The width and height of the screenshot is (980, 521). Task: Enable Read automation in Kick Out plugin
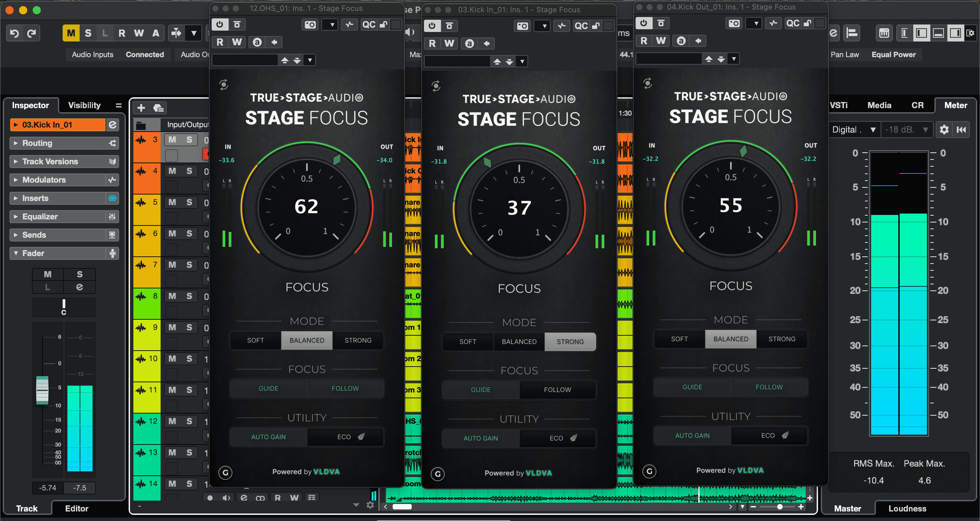pos(644,41)
